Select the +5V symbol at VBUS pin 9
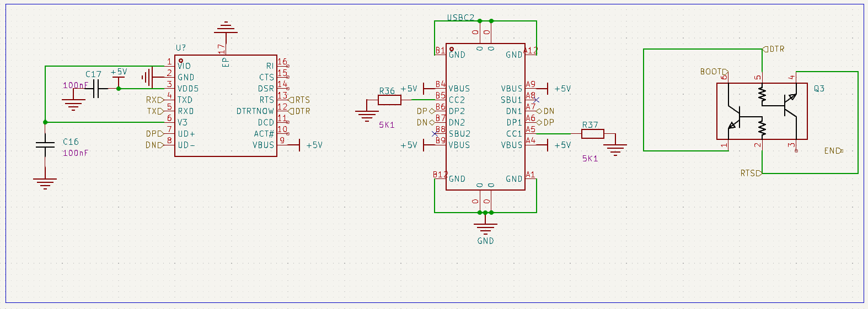 point(307,145)
